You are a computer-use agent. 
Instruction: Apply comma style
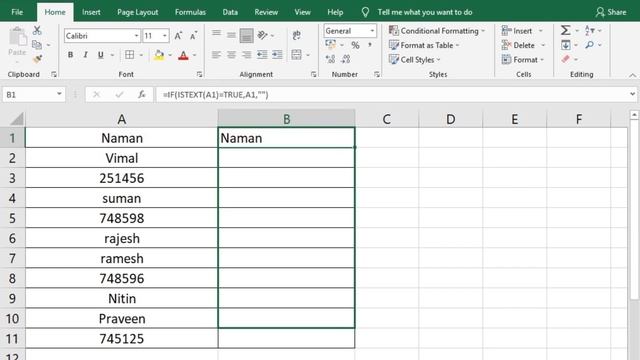click(x=370, y=45)
